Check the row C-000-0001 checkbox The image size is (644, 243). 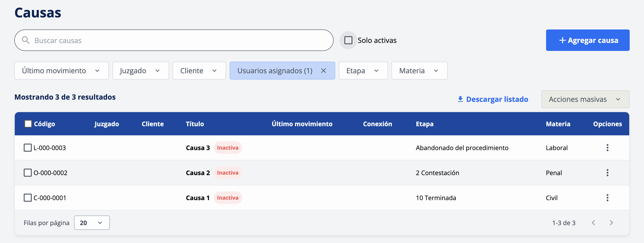pos(28,197)
